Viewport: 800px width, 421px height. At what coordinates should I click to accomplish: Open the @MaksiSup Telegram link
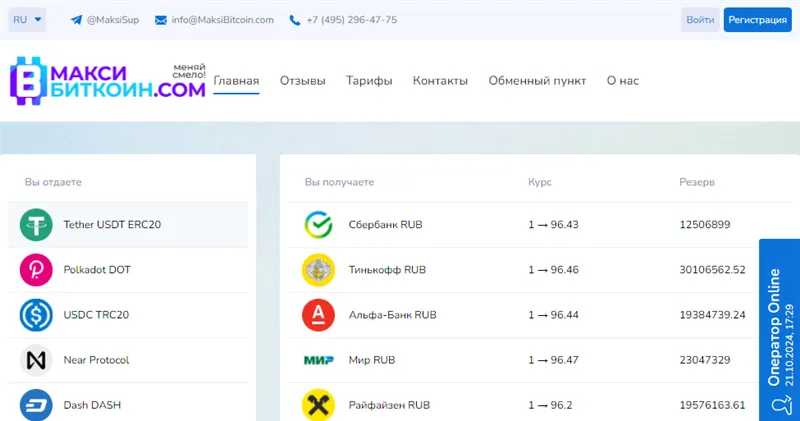click(113, 20)
